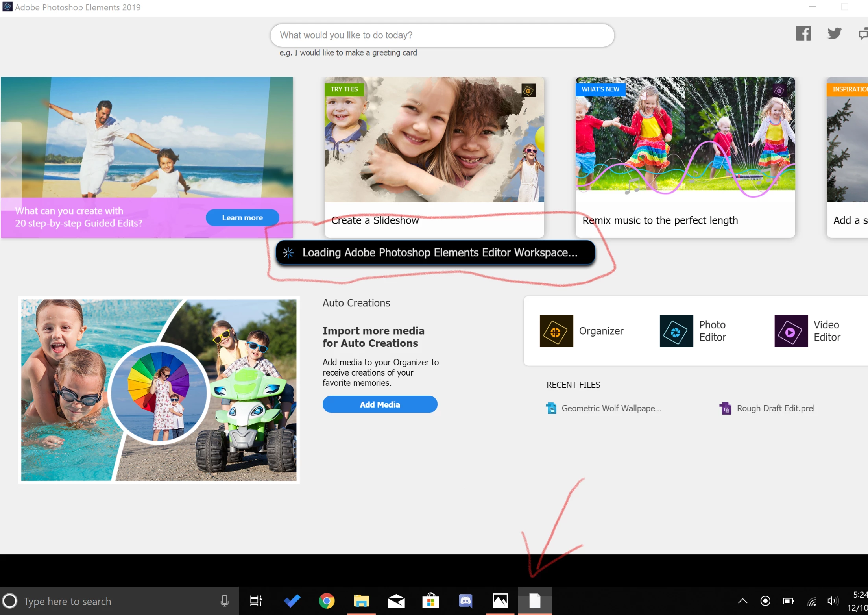Open File Explorer from the taskbar
The width and height of the screenshot is (868, 615).
[361, 601]
